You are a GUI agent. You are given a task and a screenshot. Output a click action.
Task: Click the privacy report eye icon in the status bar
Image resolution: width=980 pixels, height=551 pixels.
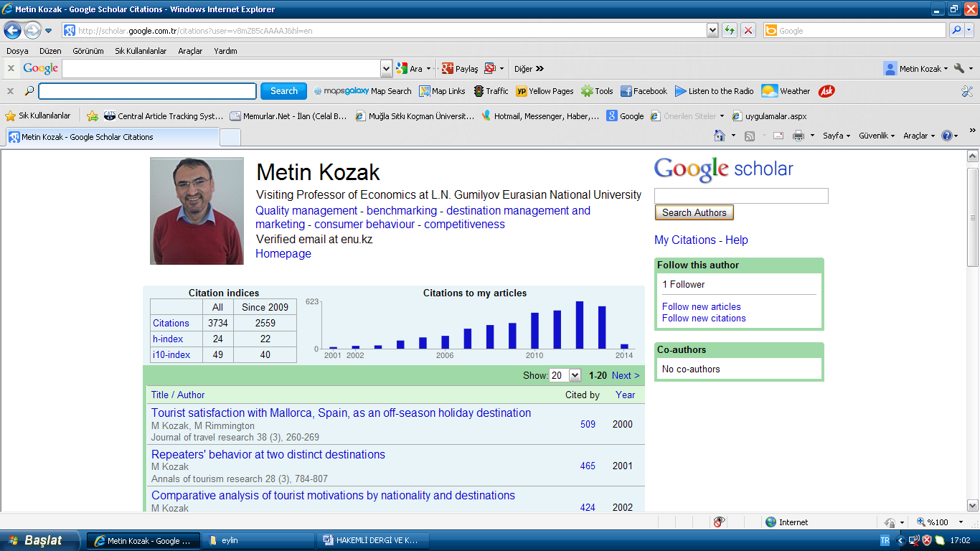tap(719, 522)
